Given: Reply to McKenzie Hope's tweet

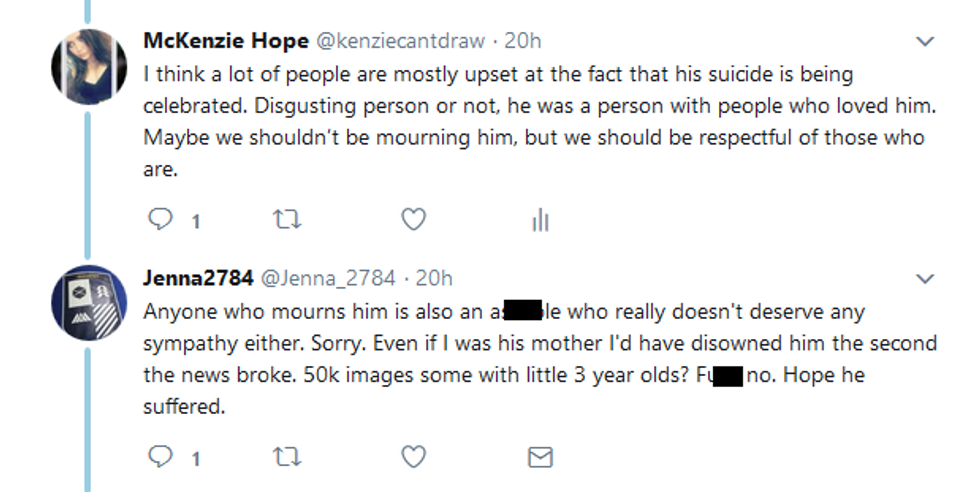Looking at the screenshot, I should (x=160, y=220).
